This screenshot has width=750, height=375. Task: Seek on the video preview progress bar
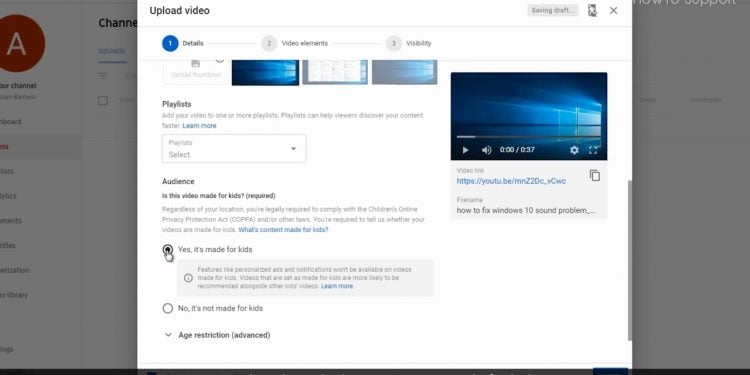[529, 137]
